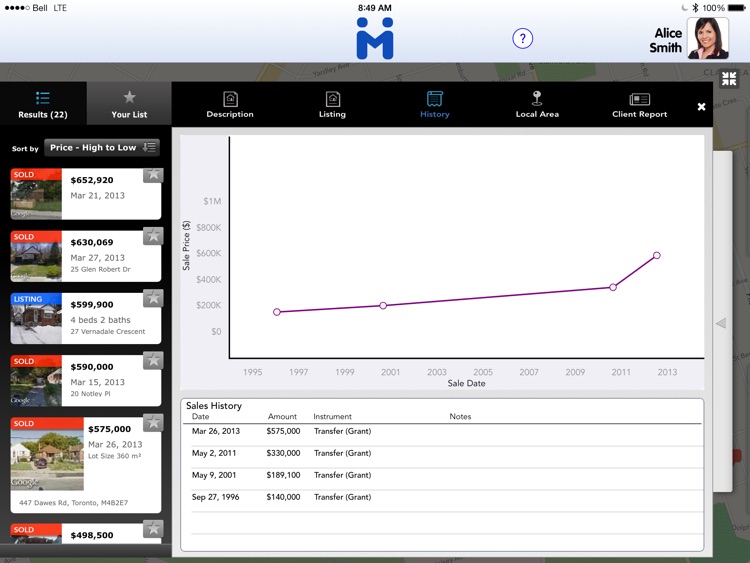
Task: Click the $330,000 amount in Sales History
Action: pyautogui.click(x=283, y=453)
